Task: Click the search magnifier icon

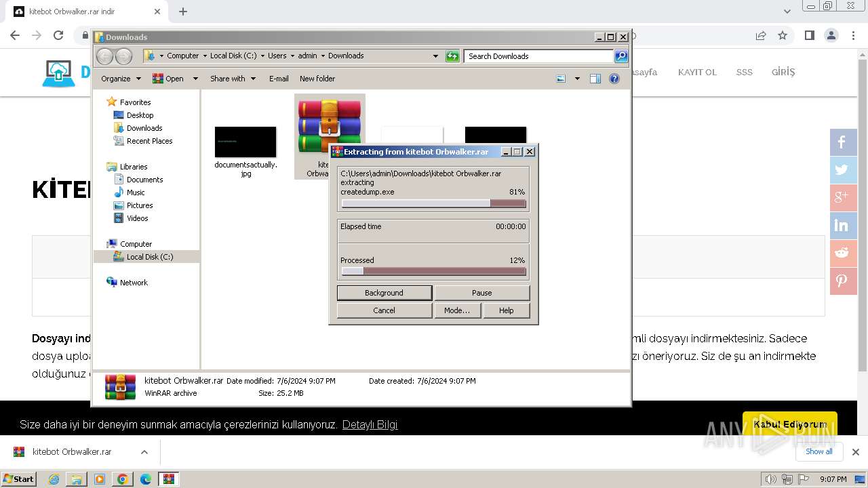Action: pos(621,56)
